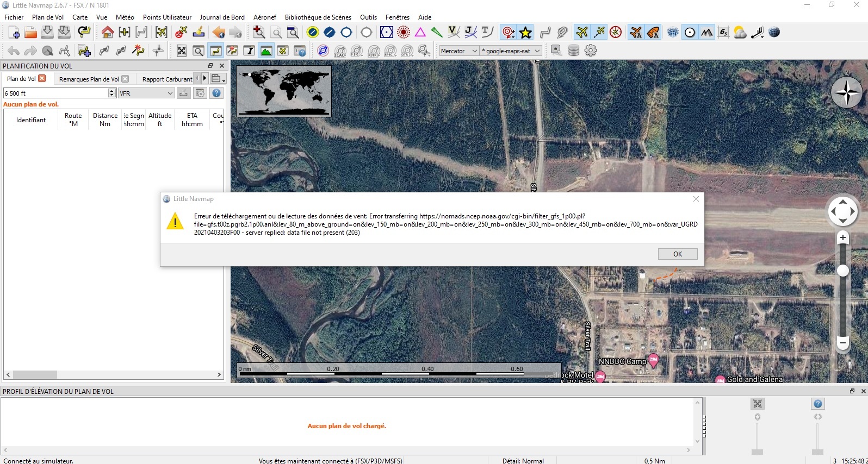The image size is (868, 464).
Task: Toggle the elevation profile window button
Action: 266,51
